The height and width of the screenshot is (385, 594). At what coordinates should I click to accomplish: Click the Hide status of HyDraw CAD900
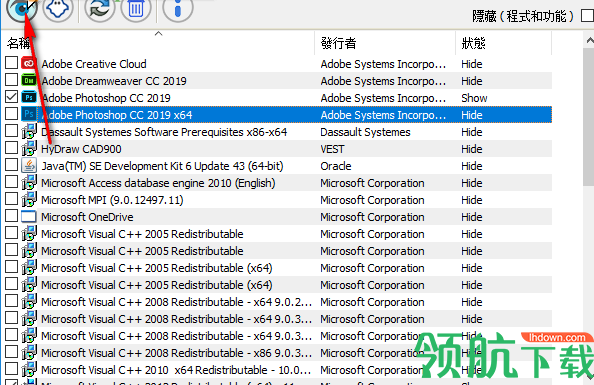click(472, 149)
